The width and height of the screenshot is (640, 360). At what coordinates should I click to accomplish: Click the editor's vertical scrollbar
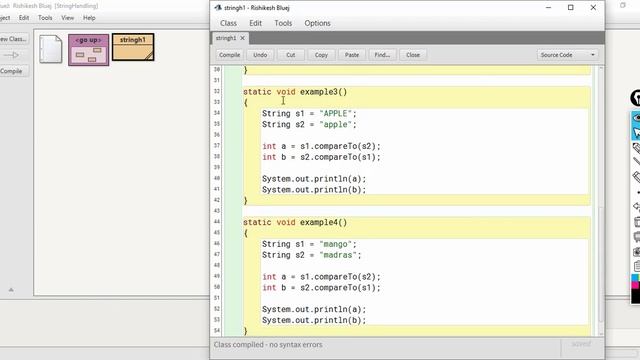pyautogui.click(x=600, y=264)
